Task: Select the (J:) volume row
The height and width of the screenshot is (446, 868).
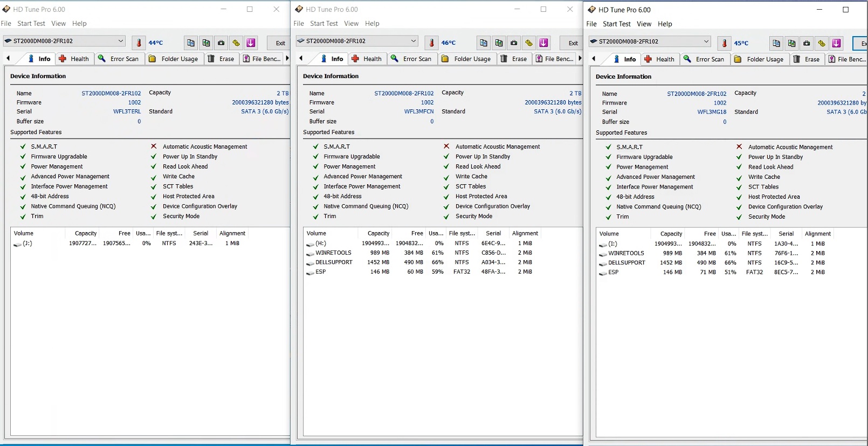Action: click(129, 243)
